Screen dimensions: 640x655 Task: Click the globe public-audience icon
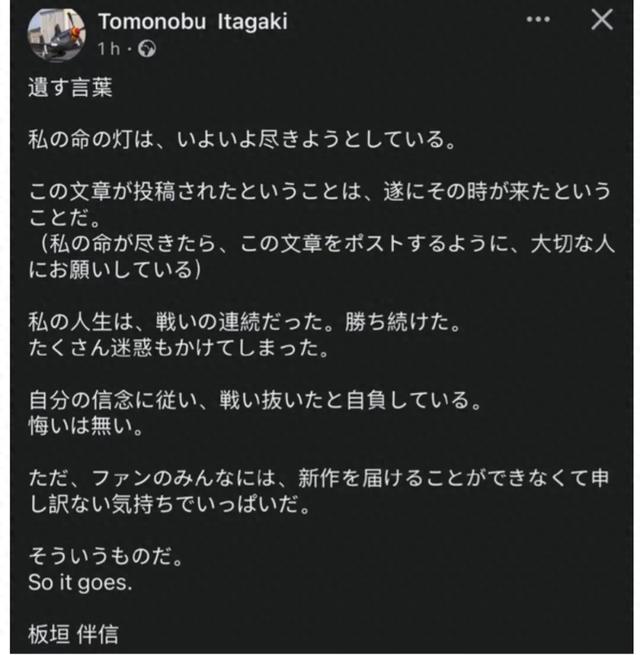(148, 49)
